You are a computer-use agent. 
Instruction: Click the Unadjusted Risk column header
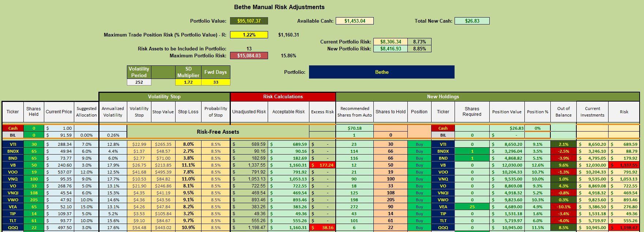coord(249,112)
